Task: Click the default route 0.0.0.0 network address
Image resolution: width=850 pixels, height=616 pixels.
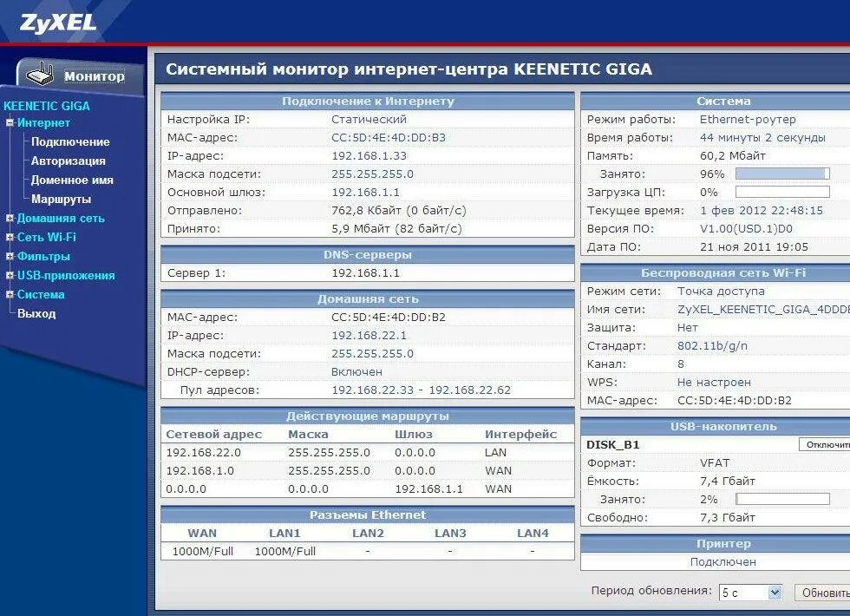Action: (x=186, y=489)
